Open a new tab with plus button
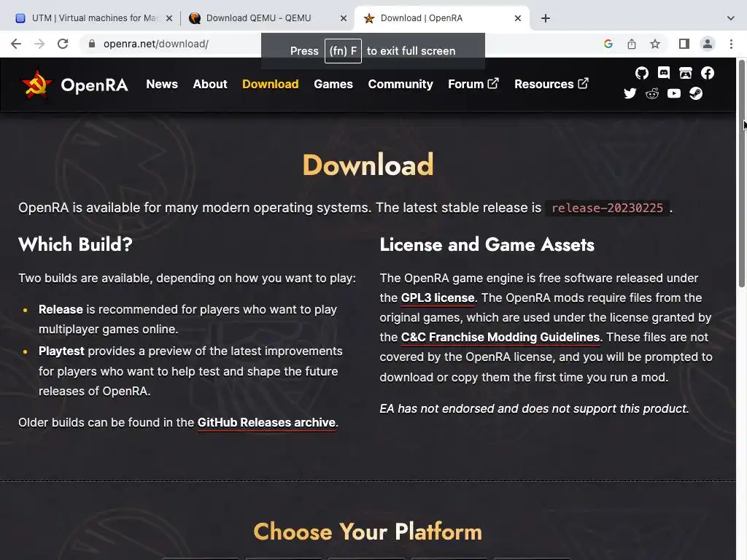747x560 pixels. (x=546, y=18)
